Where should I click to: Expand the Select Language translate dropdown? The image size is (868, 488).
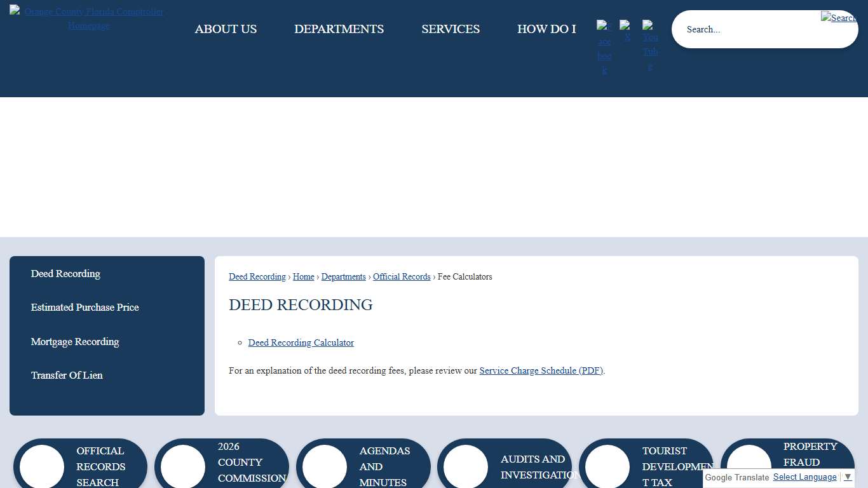[x=804, y=477]
